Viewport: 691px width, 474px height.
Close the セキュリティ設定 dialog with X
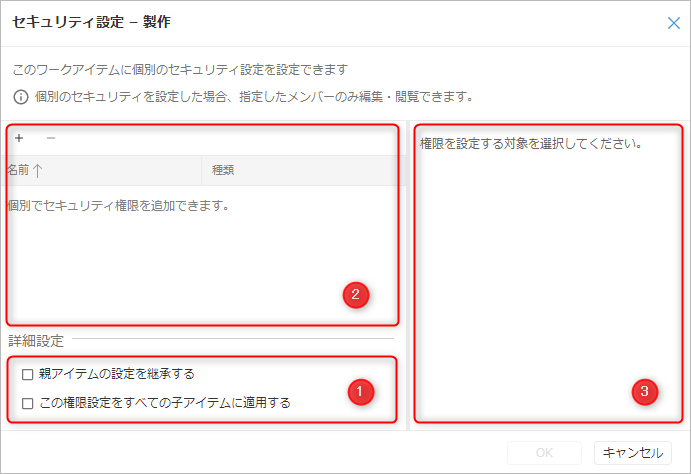[x=673, y=22]
